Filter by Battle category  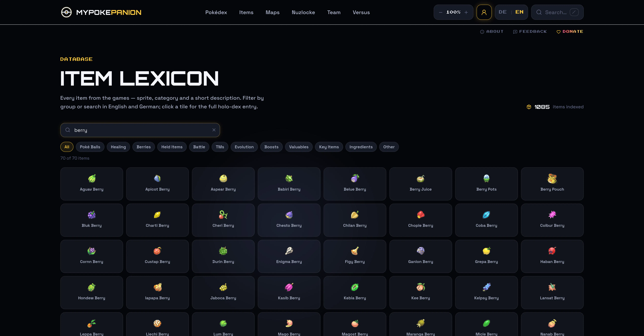(199, 147)
